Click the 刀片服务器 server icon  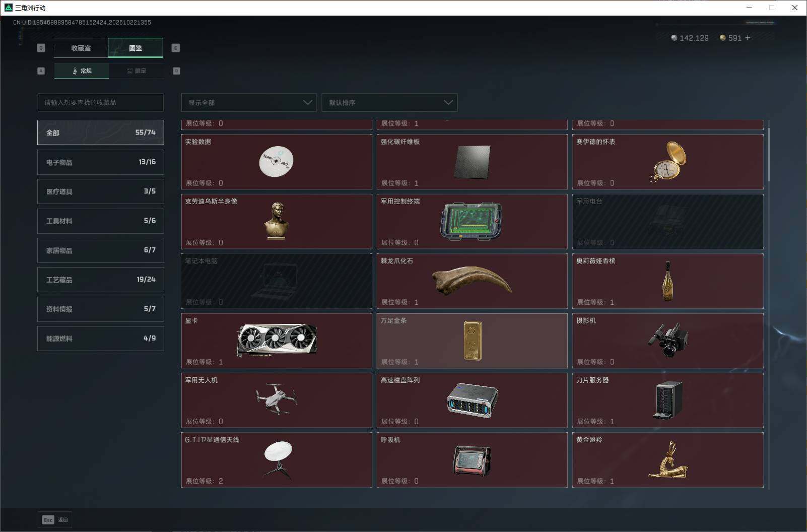click(x=668, y=401)
